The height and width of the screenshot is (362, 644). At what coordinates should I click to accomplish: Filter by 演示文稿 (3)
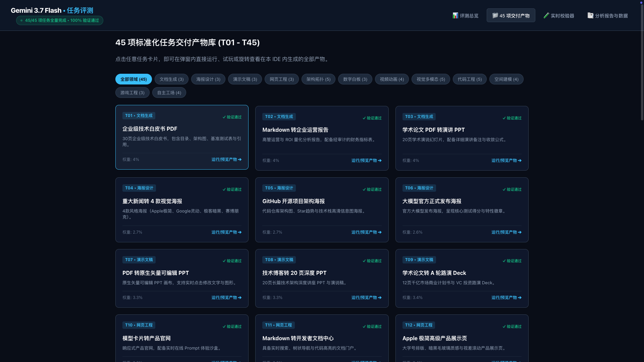click(x=245, y=79)
